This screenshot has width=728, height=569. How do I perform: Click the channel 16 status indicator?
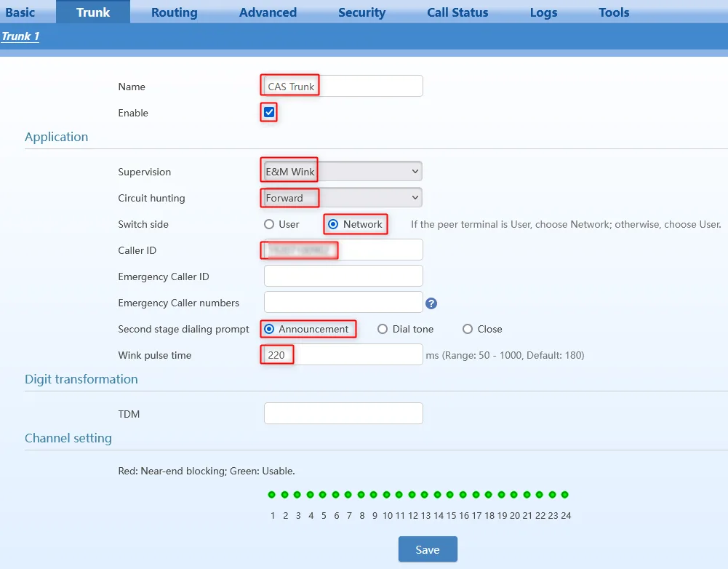click(x=463, y=495)
